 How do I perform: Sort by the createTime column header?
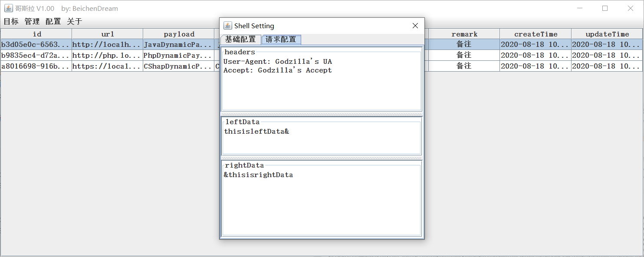pyautogui.click(x=536, y=34)
